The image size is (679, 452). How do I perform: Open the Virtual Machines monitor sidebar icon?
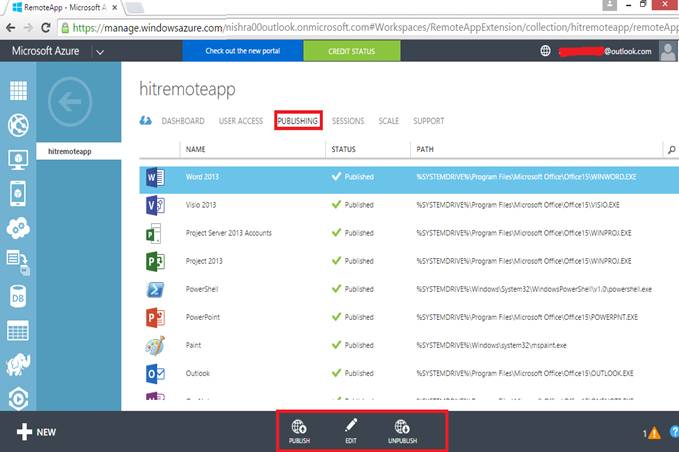(18, 160)
